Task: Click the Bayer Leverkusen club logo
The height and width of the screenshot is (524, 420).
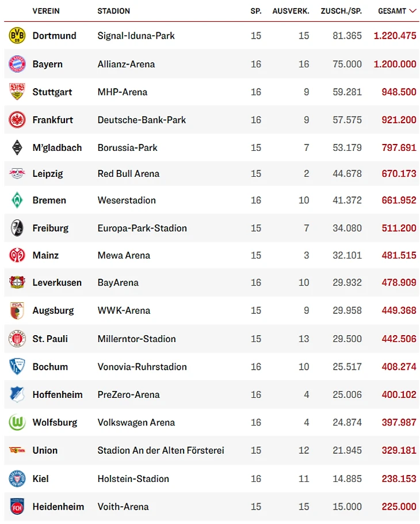Action: 17,283
